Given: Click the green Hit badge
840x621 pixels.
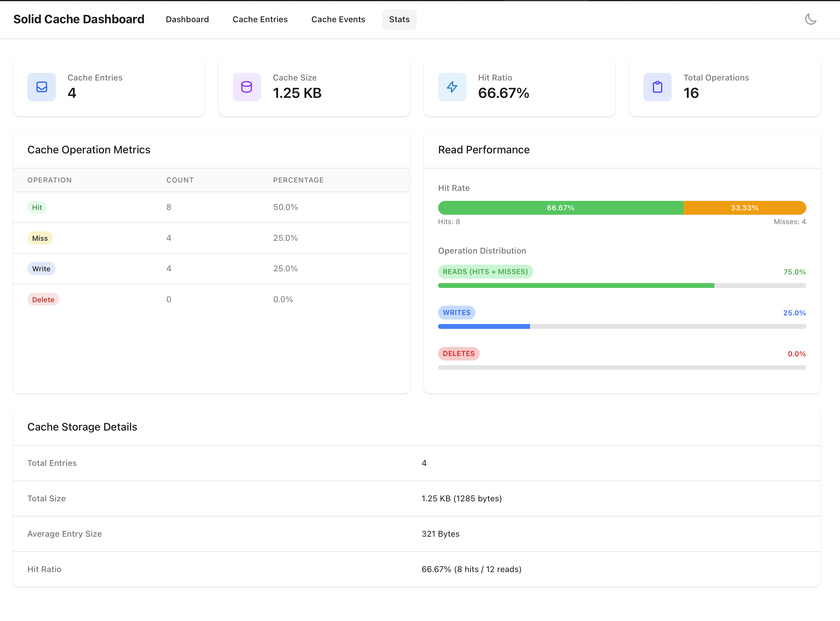Looking at the screenshot, I should (x=37, y=207).
